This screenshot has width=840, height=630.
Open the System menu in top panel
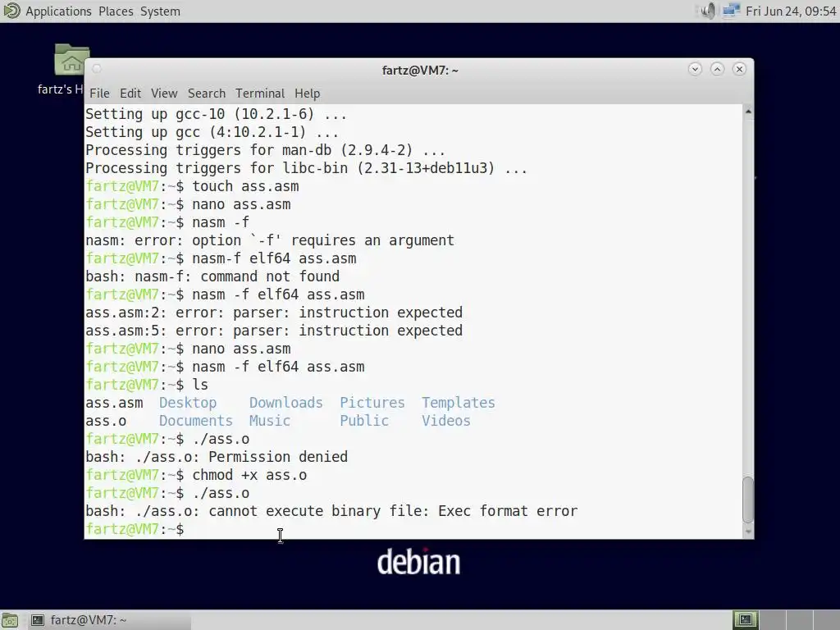pyautogui.click(x=160, y=11)
